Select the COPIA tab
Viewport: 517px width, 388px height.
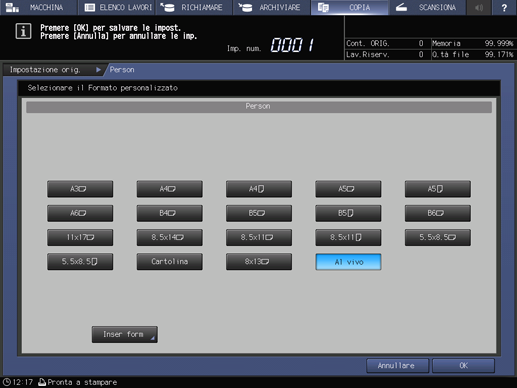(349, 7)
